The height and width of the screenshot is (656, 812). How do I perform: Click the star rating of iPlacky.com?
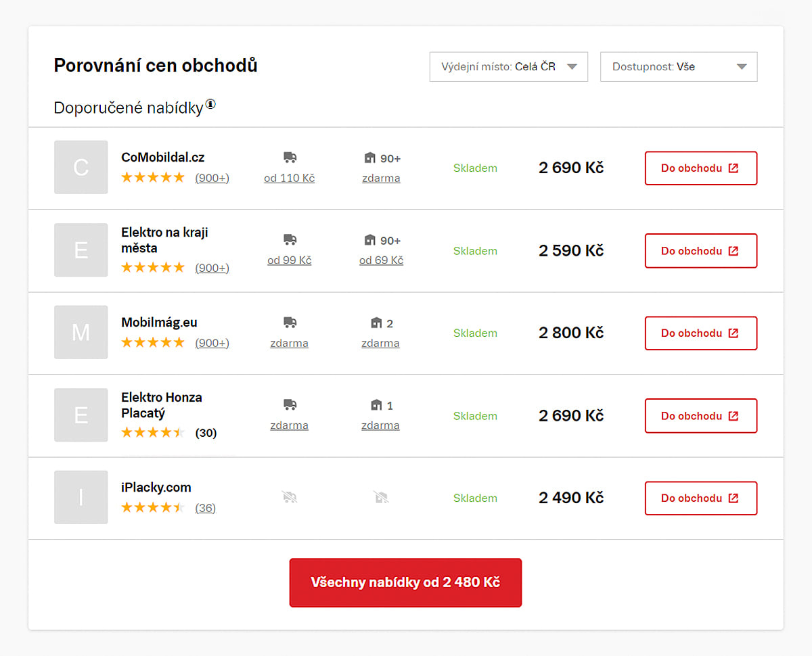tap(153, 507)
